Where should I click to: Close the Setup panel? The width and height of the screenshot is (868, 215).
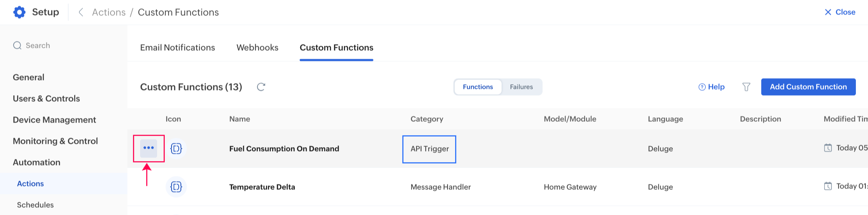840,12
